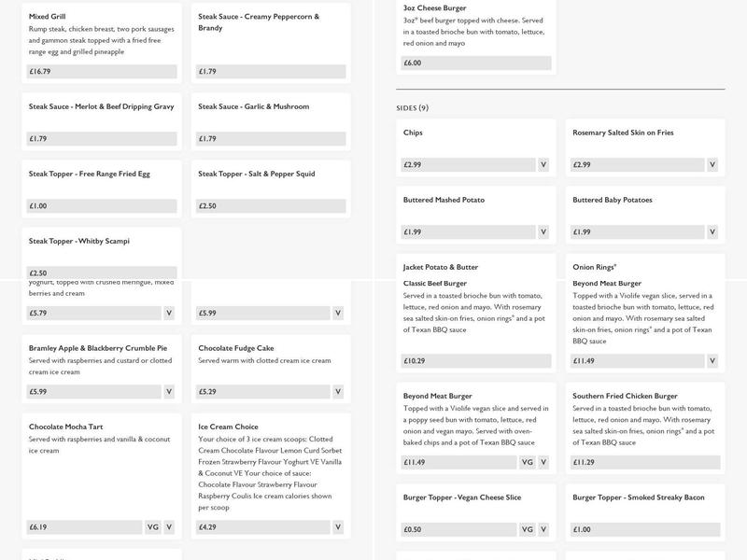Image resolution: width=747 pixels, height=560 pixels.
Task: Click the V badge on Bramley Apple Crumble Pie
Action: click(x=169, y=391)
